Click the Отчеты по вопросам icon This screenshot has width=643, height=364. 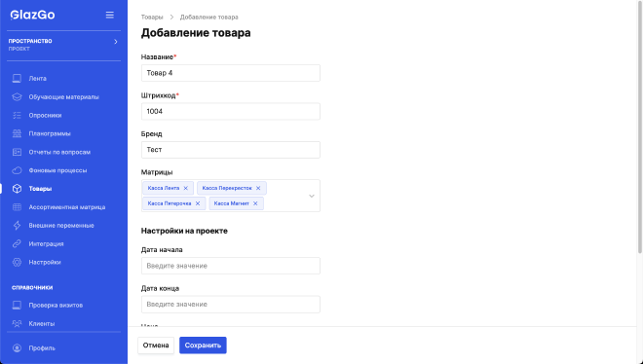[17, 152]
